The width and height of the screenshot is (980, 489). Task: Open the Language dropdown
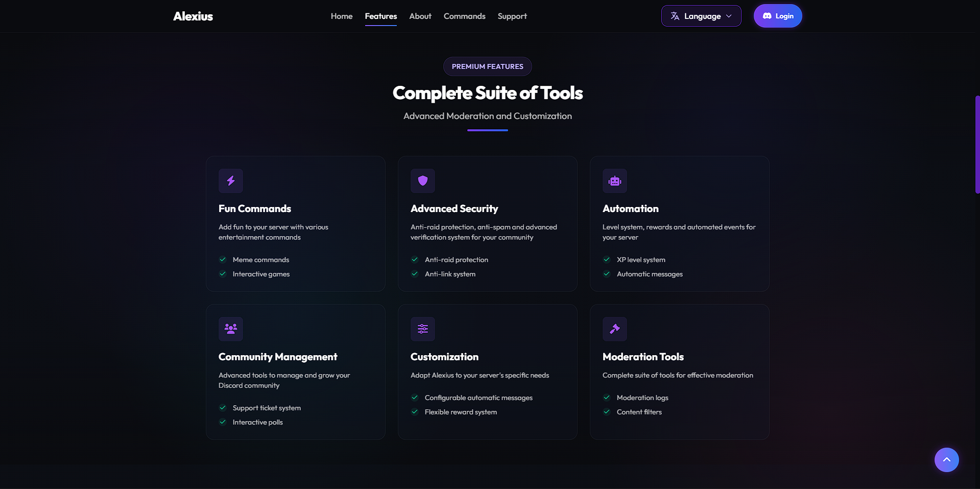pos(701,16)
